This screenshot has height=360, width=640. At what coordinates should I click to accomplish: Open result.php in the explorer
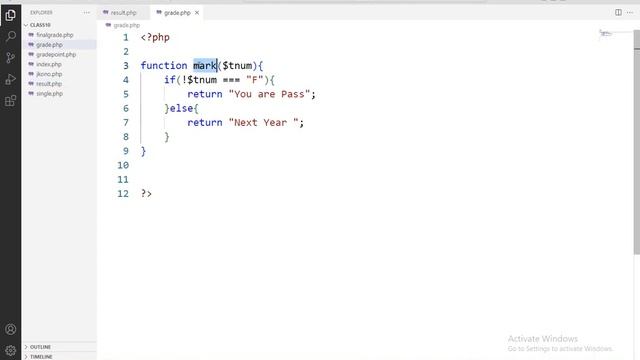tap(59, 84)
